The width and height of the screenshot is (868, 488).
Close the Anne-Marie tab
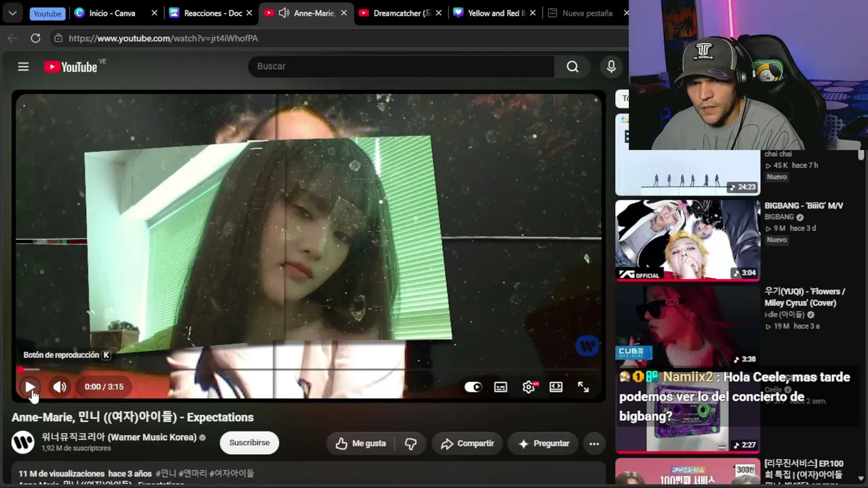pos(344,13)
